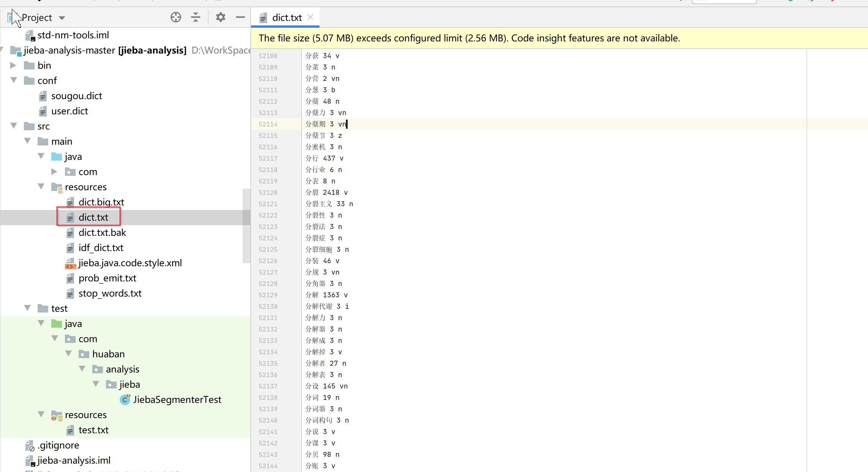
Task: Select idf_dict.txt file
Action: (101, 248)
